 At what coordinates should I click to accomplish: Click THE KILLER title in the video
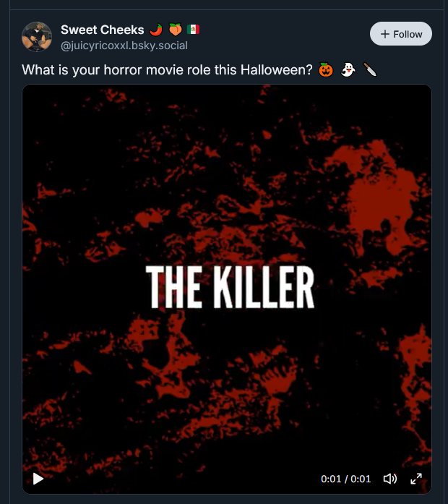click(x=230, y=287)
